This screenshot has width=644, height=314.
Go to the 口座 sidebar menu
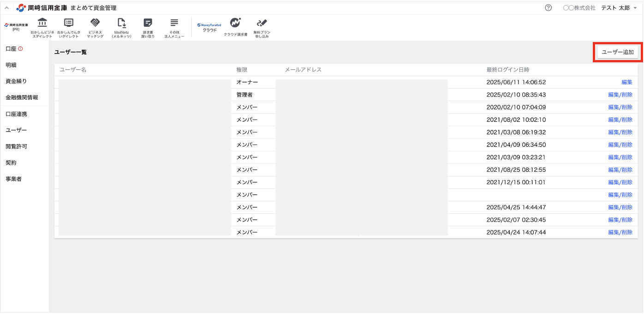pos(11,48)
